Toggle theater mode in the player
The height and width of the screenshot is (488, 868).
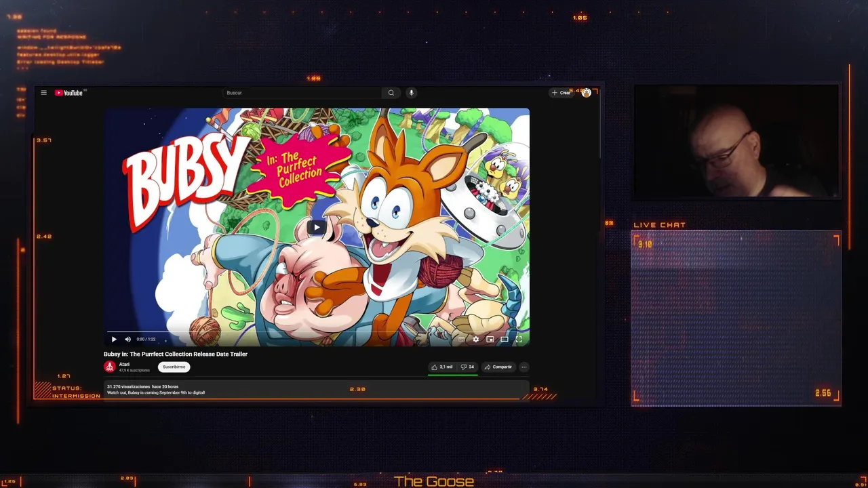pyautogui.click(x=505, y=340)
